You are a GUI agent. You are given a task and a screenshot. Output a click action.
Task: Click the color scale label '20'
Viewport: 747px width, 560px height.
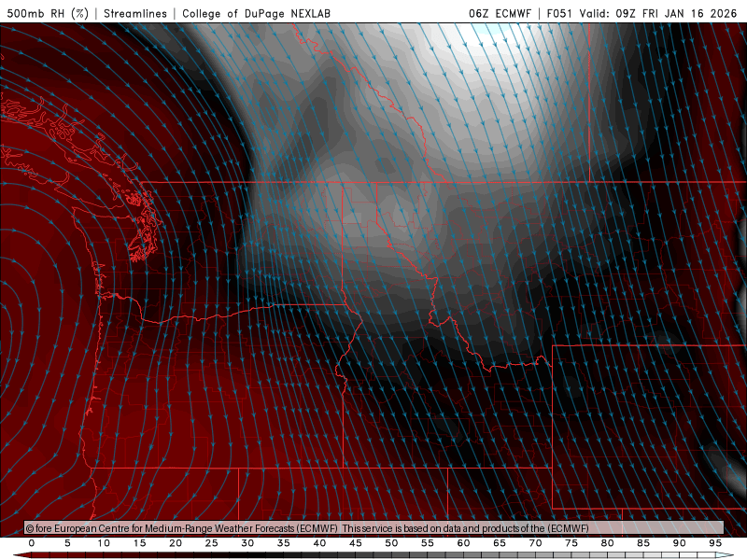click(176, 543)
